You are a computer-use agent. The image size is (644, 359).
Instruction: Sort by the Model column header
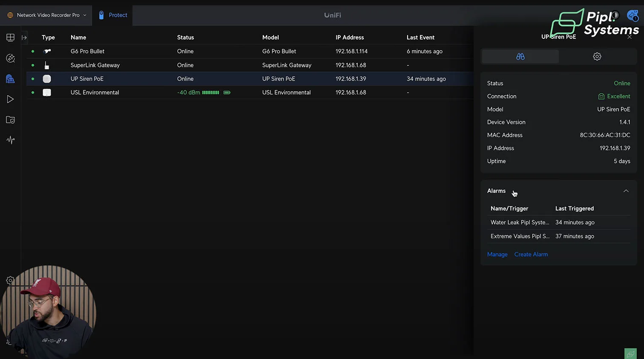point(270,38)
